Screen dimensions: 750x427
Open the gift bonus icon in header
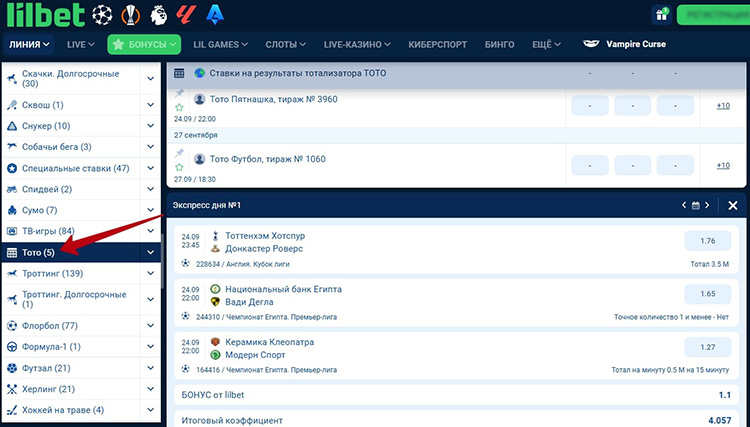[x=661, y=14]
